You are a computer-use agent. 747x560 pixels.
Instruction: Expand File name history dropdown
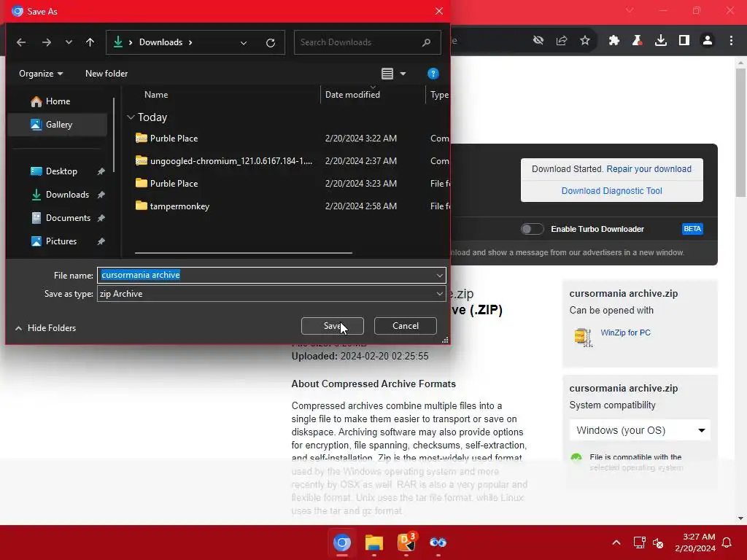click(x=439, y=275)
